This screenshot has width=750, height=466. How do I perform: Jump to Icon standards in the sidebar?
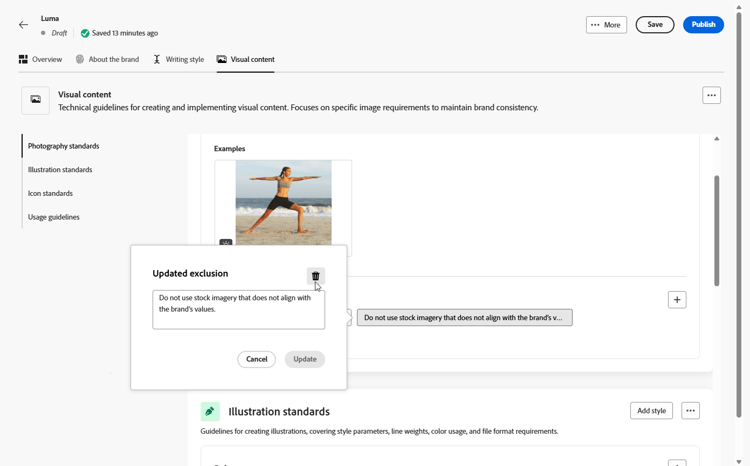50,193
